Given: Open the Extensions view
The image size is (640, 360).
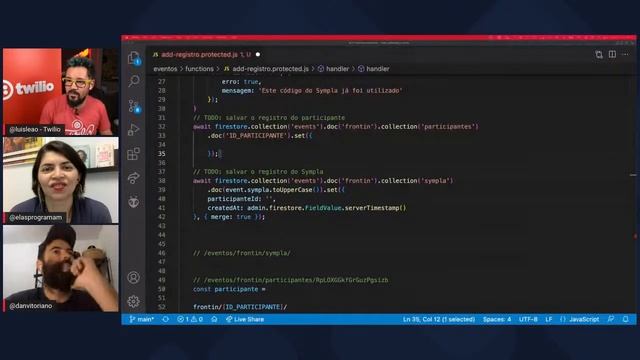Looking at the screenshot, I should 133,154.
